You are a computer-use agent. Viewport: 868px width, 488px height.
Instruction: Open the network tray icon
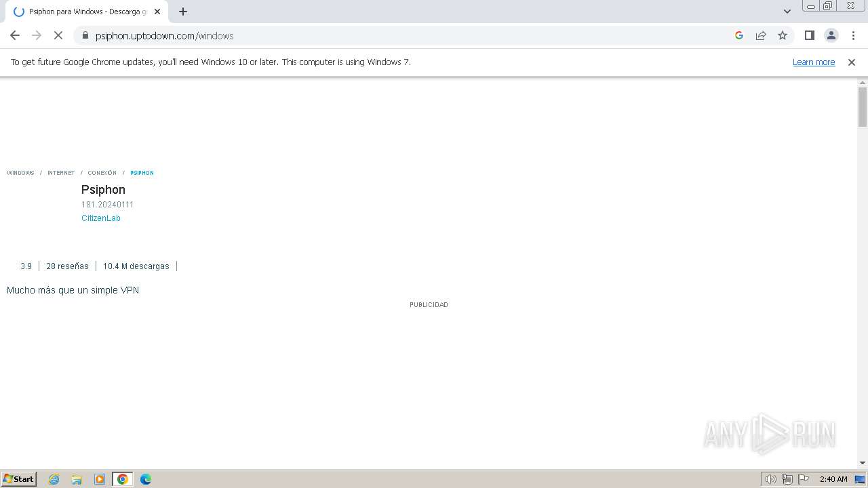click(787, 479)
